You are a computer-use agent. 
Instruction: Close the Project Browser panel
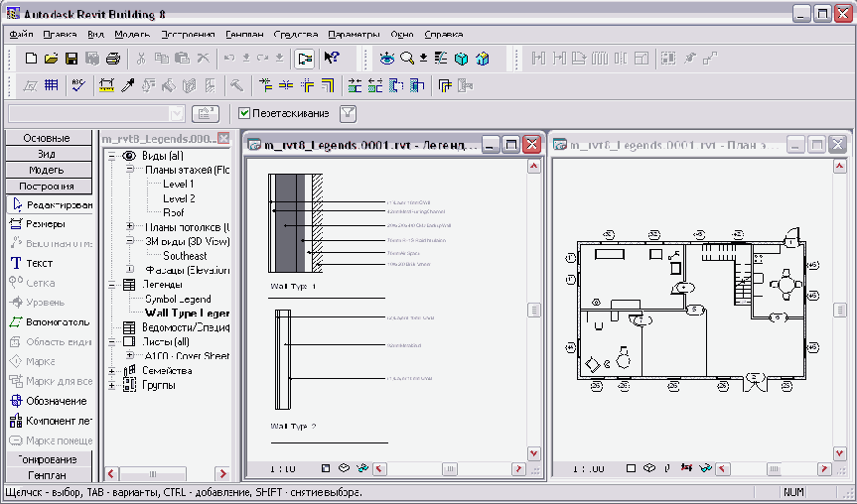[x=223, y=139]
